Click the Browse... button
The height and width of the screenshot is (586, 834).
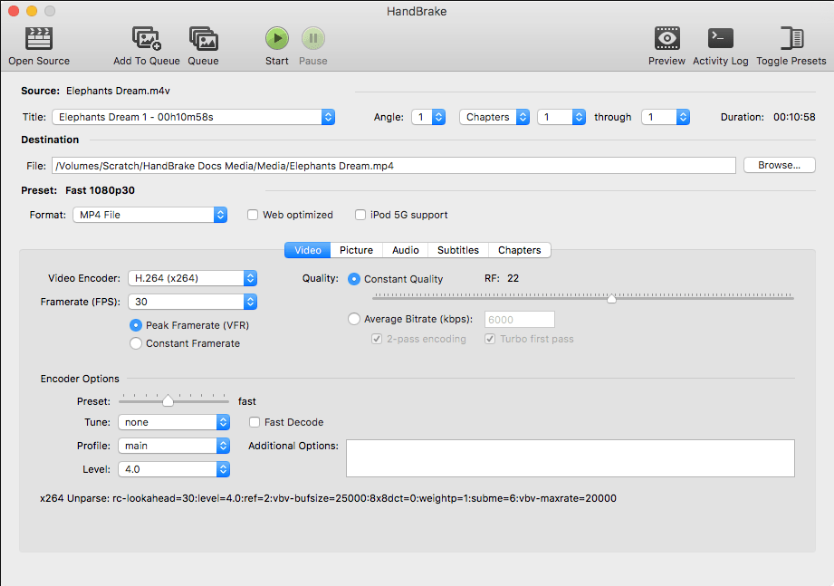click(779, 165)
